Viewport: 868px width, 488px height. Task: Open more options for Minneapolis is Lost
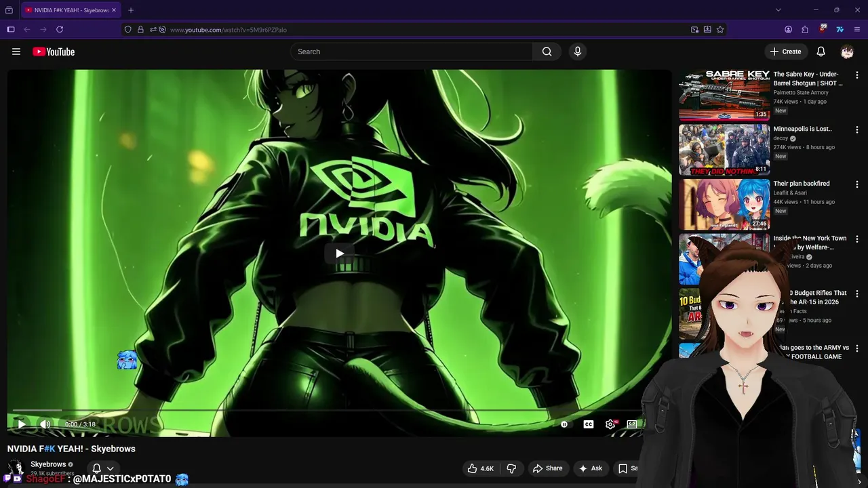(857, 129)
